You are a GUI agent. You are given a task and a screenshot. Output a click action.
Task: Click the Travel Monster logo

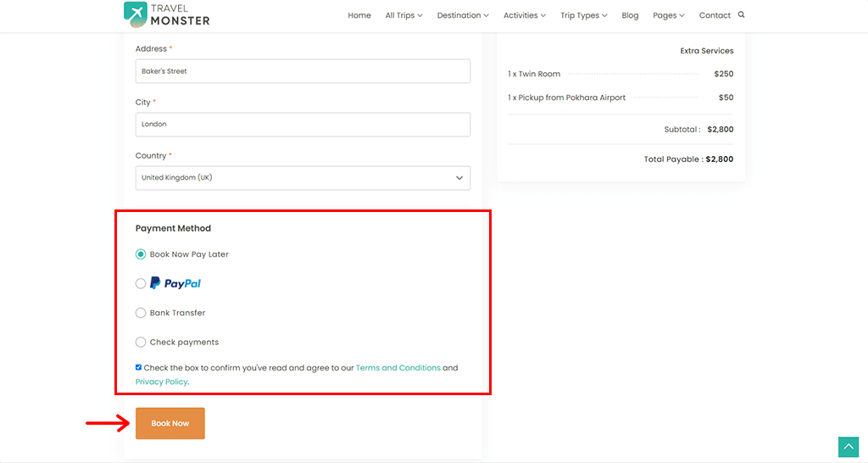click(x=167, y=15)
